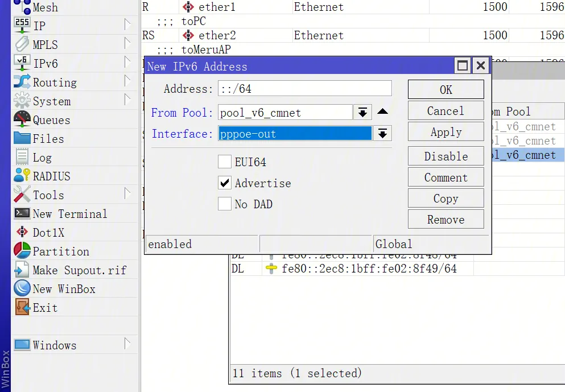Click the Routing icon in sidebar

pos(22,82)
